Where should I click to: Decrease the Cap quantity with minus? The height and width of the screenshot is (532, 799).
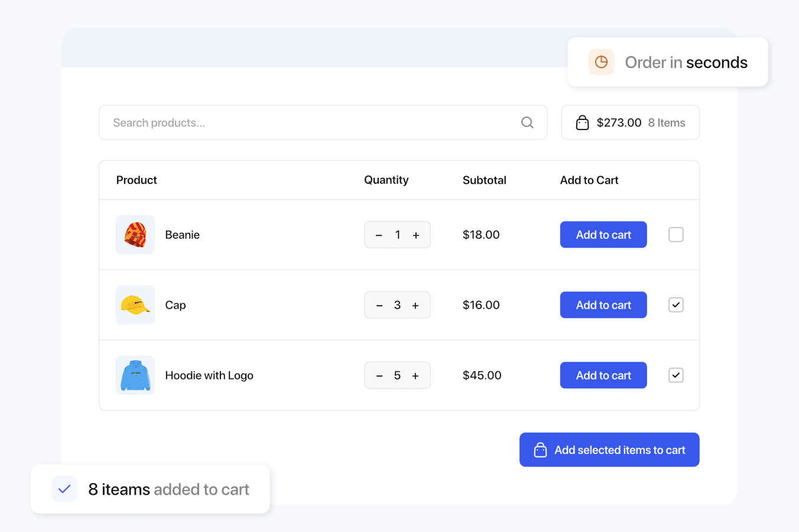point(379,306)
